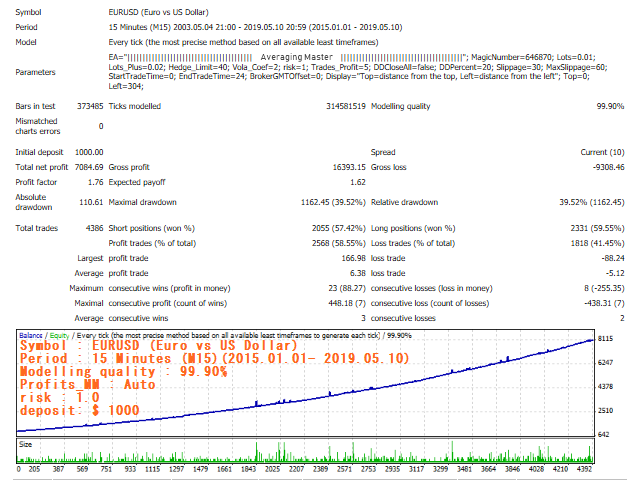The image size is (640, 480).
Task: Click the 6247 balance axis label
Action: coord(605,362)
